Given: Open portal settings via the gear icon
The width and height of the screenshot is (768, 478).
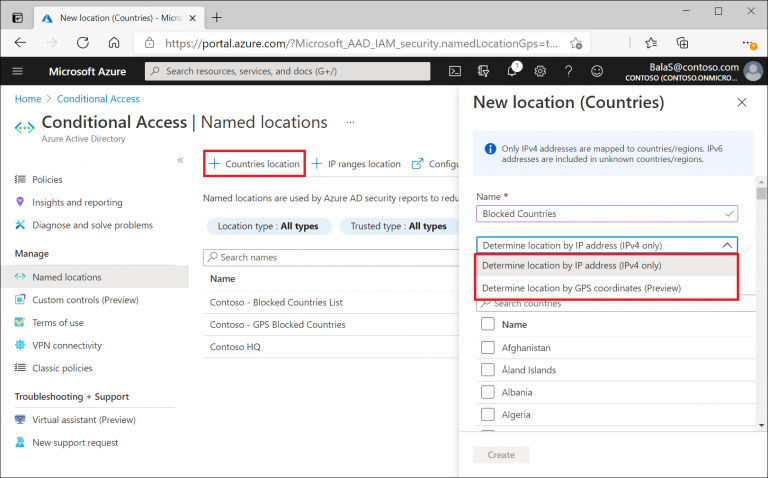Looking at the screenshot, I should (540, 72).
